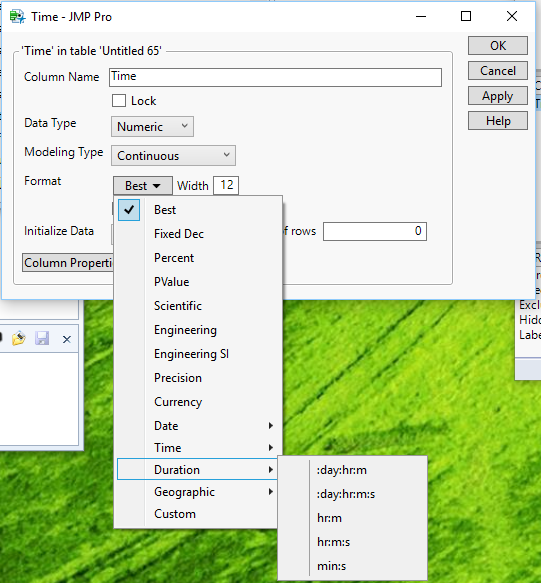Select the min:s duration option
The height and width of the screenshot is (583, 541).
tap(331, 566)
